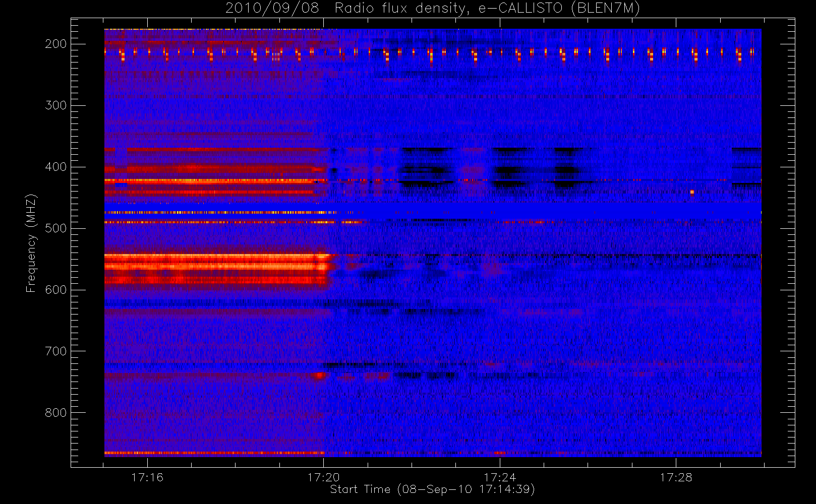This screenshot has width=816, height=504.
Task: Click the '17:16' time axis label
Action: [147, 477]
